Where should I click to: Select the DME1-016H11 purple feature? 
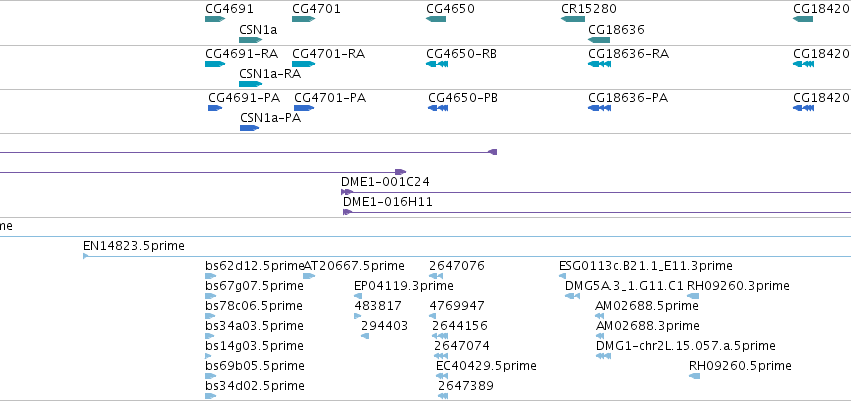tap(596, 212)
